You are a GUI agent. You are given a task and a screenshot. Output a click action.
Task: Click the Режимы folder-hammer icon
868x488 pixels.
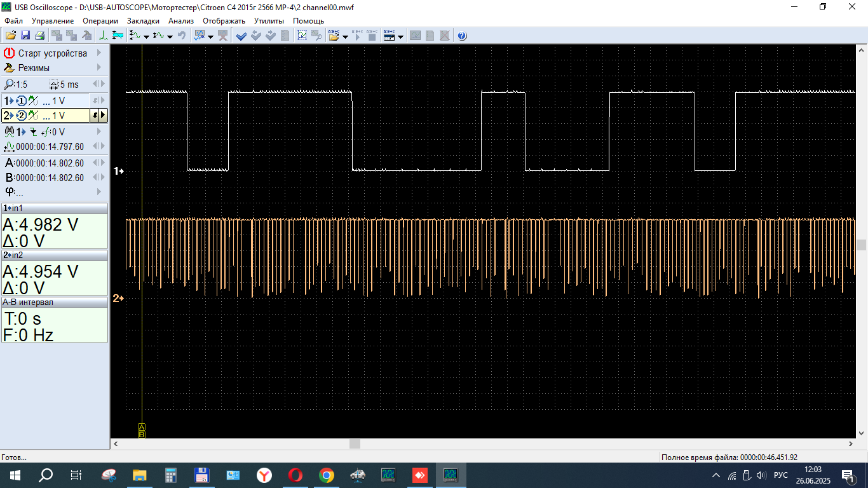pyautogui.click(x=9, y=68)
